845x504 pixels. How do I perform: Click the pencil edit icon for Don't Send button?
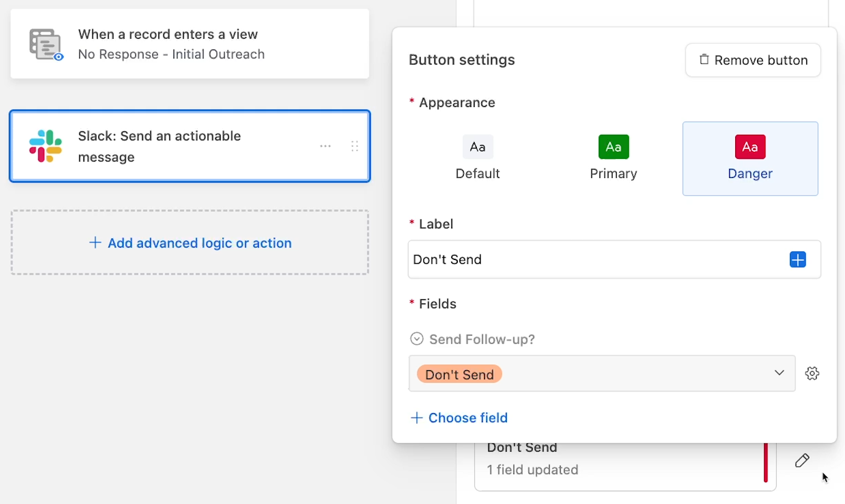(x=802, y=460)
